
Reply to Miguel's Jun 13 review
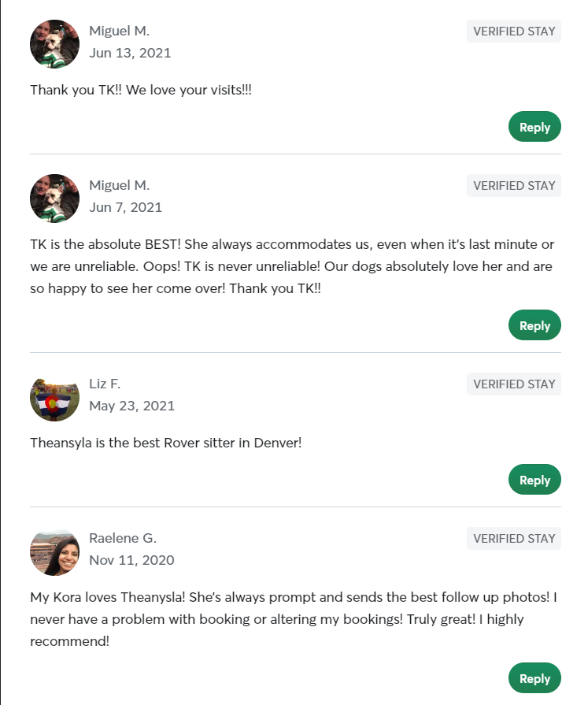(534, 126)
